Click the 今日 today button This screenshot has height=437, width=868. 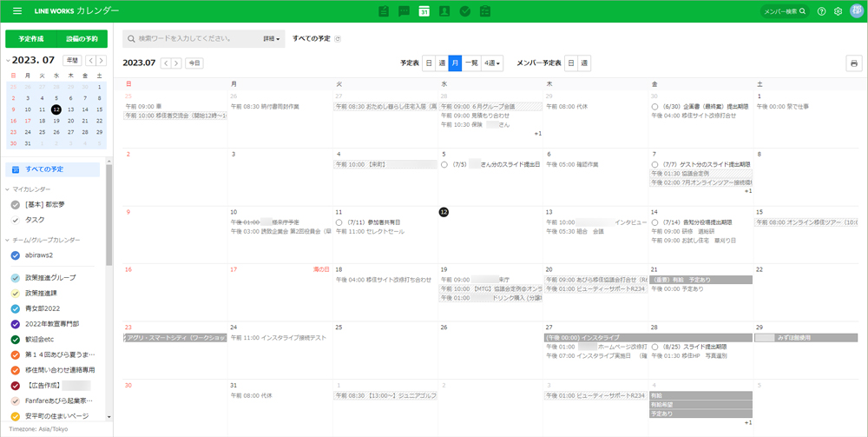coord(194,63)
